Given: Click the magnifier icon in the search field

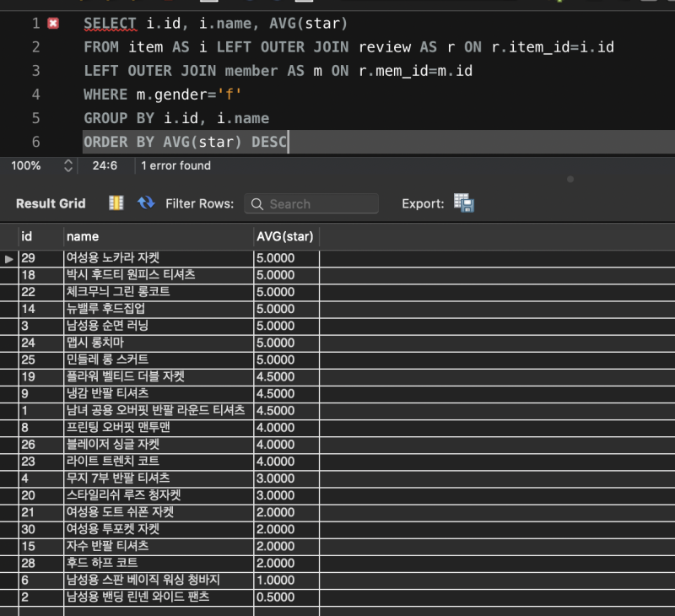Looking at the screenshot, I should point(257,203).
